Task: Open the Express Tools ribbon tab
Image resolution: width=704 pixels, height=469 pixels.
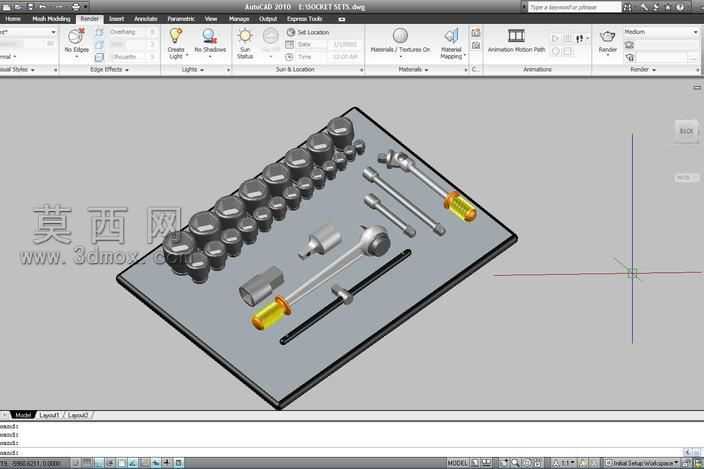Action: (x=304, y=19)
